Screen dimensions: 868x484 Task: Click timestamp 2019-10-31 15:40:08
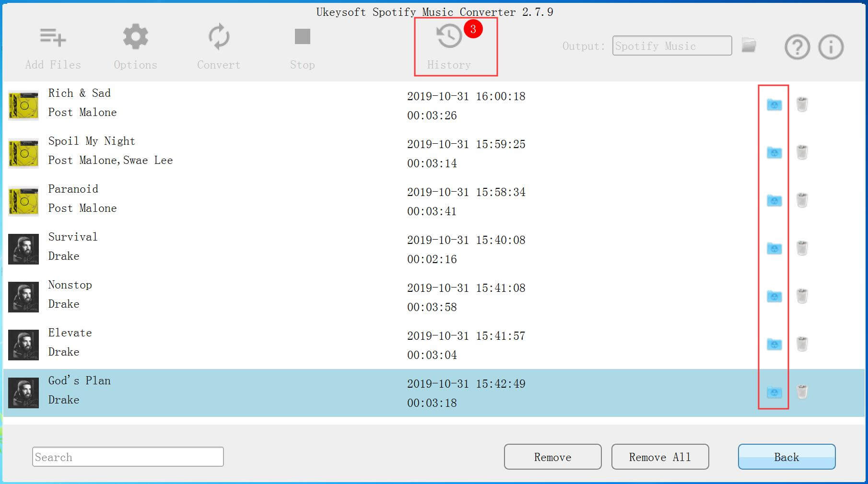(x=466, y=240)
